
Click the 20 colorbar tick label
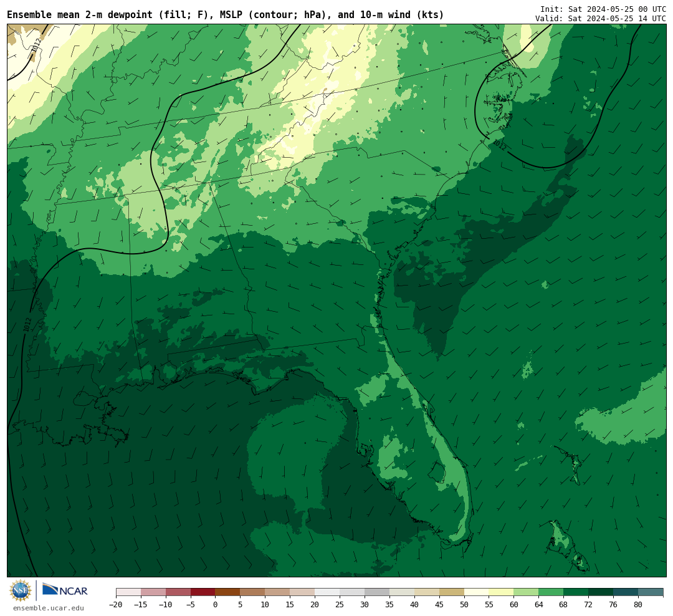click(x=315, y=605)
